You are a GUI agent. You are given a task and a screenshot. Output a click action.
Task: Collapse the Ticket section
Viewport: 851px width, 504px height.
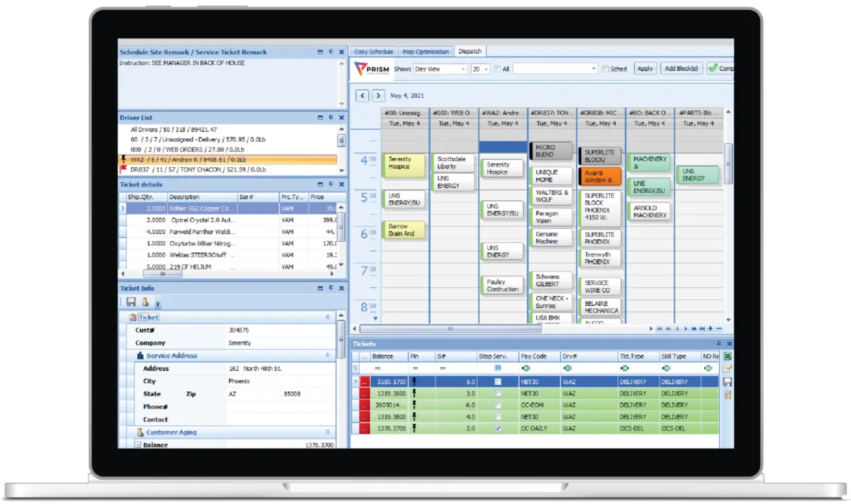coord(328,318)
